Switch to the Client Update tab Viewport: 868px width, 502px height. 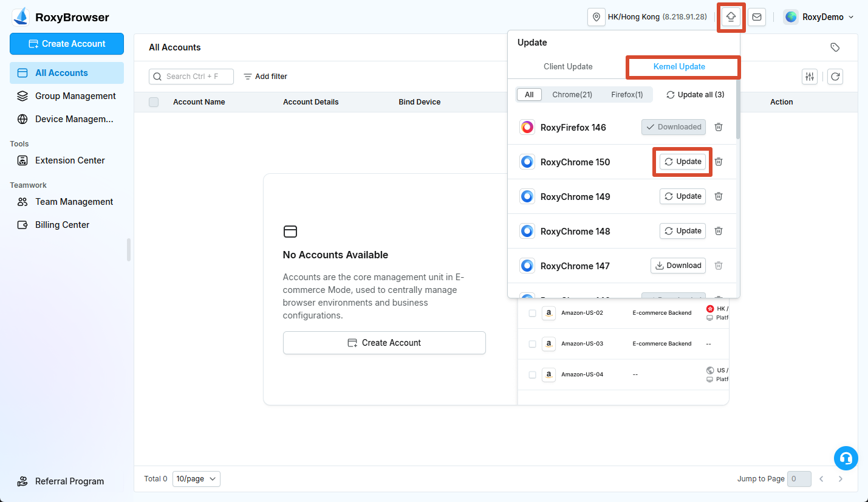[568, 66]
